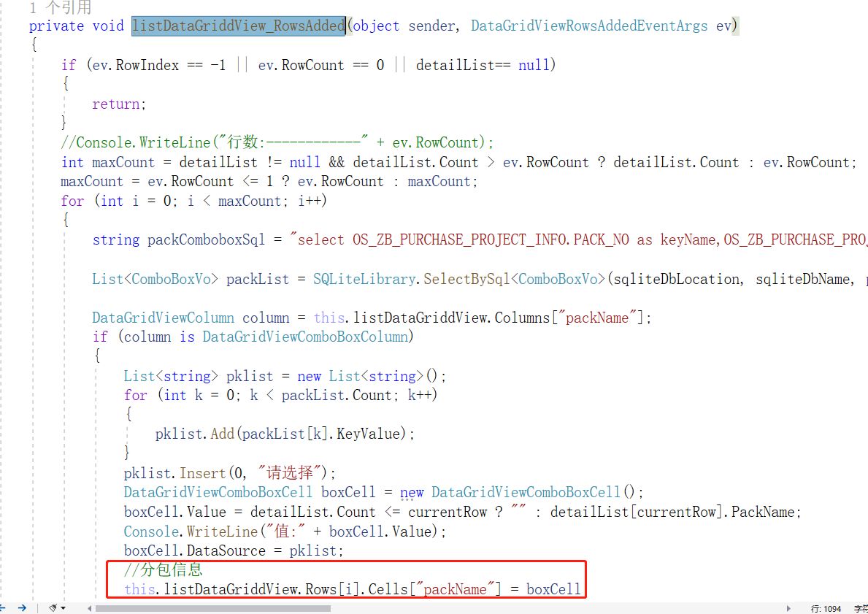This screenshot has width=868, height=614.
Task: Click the packComboboxSql variable name
Action: (207, 239)
